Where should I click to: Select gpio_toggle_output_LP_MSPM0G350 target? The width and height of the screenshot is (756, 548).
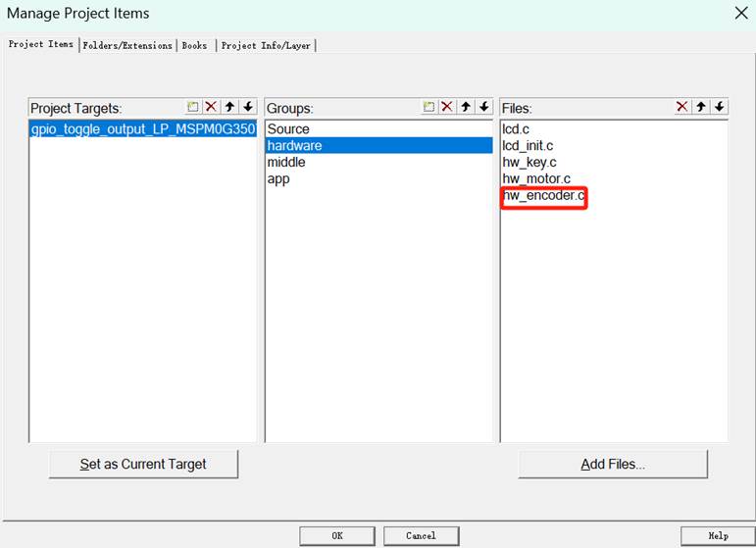pos(143,129)
